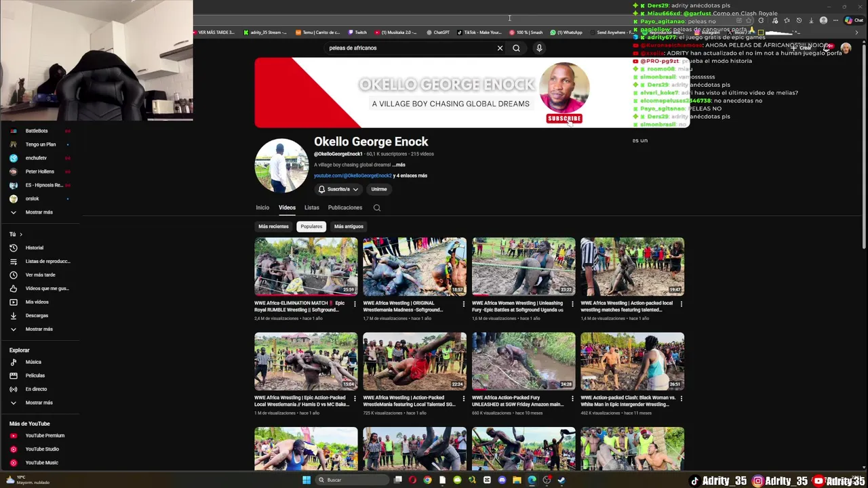The height and width of the screenshot is (488, 868).
Task: Open Historial in the sidebar
Action: pos(35,247)
